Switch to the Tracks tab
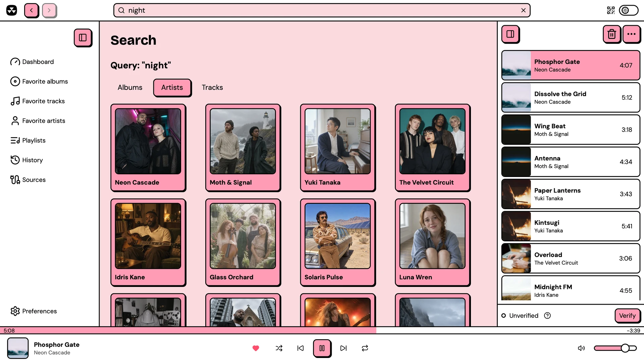 click(212, 87)
